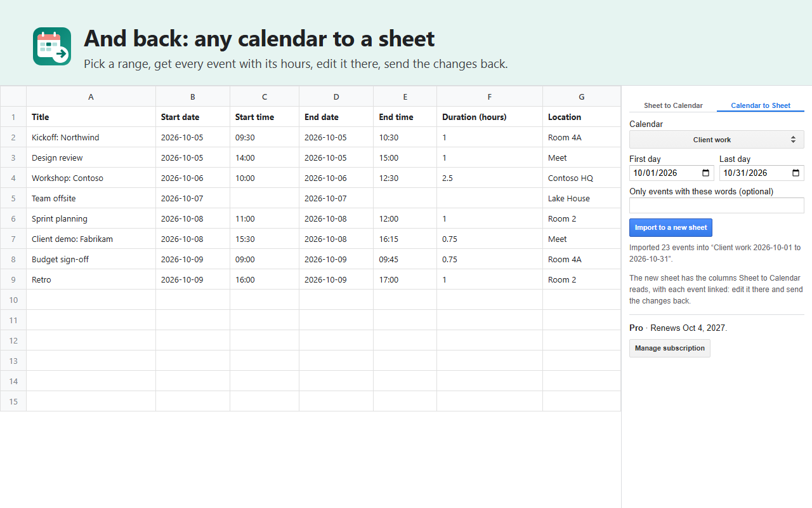Screen dimensions: 812x508
Task: Select the Calendar to Sheet tab
Action: point(761,105)
